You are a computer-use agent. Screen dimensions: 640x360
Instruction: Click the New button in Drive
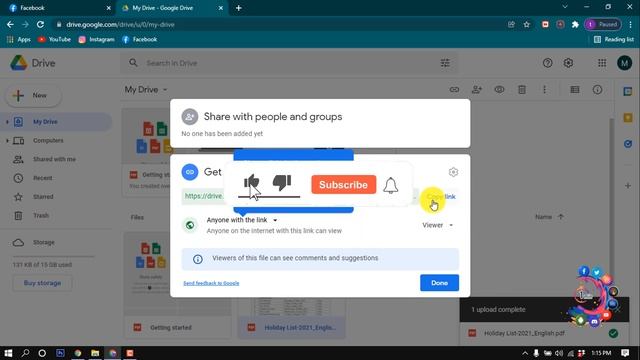pos(33,96)
